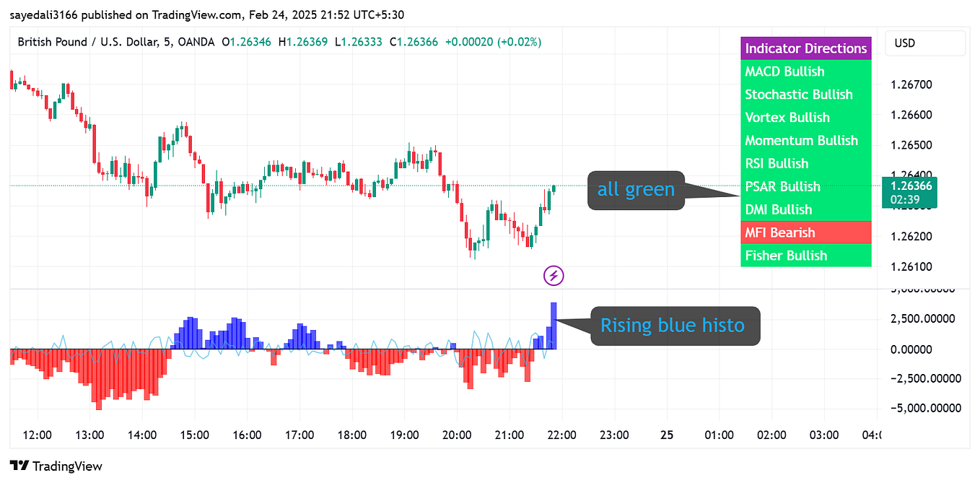
Task: Open the USD currency selector
Action: tap(925, 43)
